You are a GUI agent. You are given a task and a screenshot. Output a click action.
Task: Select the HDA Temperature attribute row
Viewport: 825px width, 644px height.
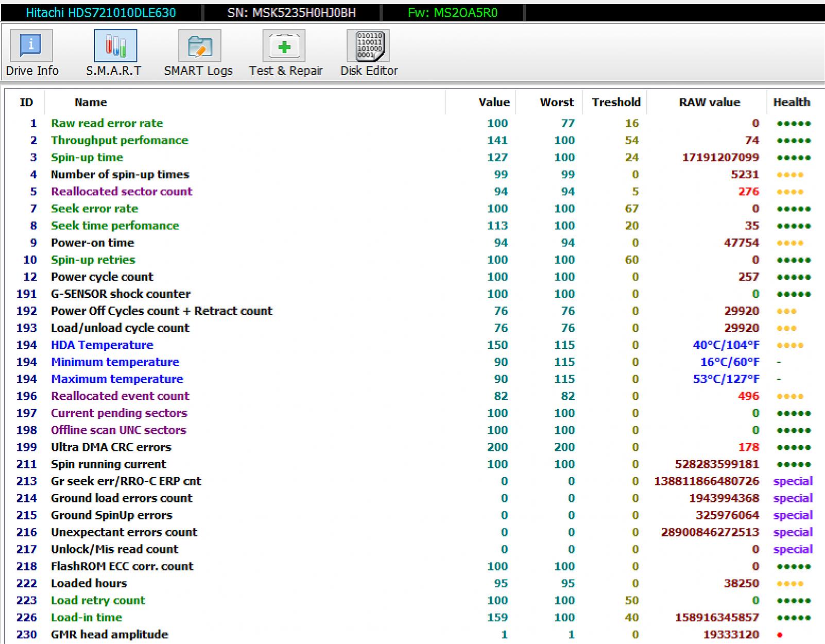102,345
